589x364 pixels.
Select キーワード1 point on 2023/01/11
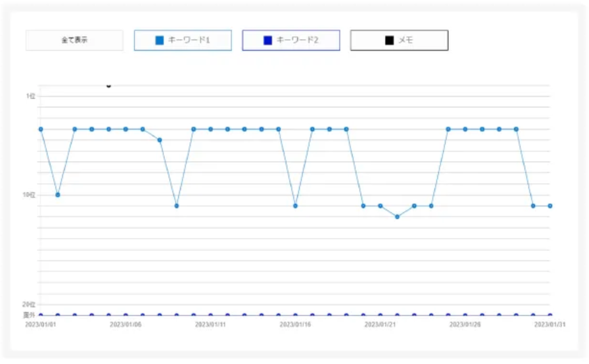(x=210, y=129)
